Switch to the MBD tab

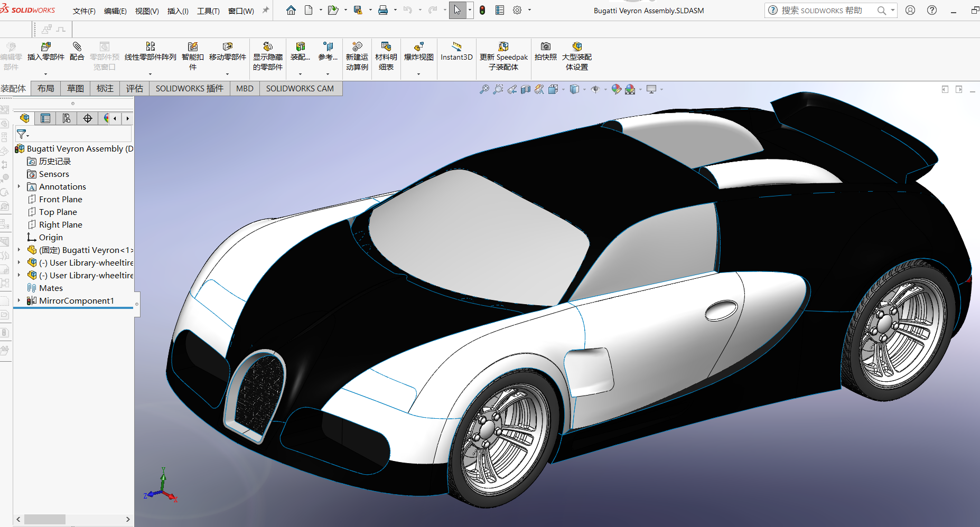click(x=245, y=88)
